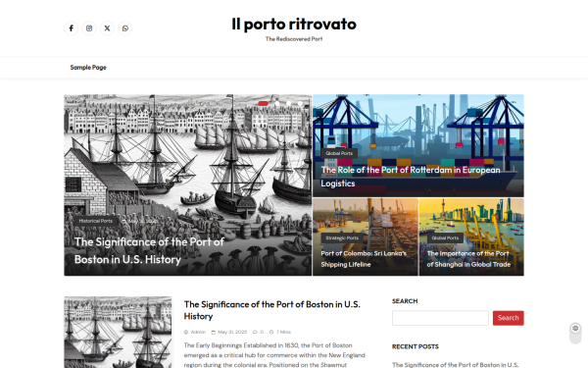588x368 pixels.
Task: Click the Global Ports tag on Rotterdam card
Action: point(339,153)
